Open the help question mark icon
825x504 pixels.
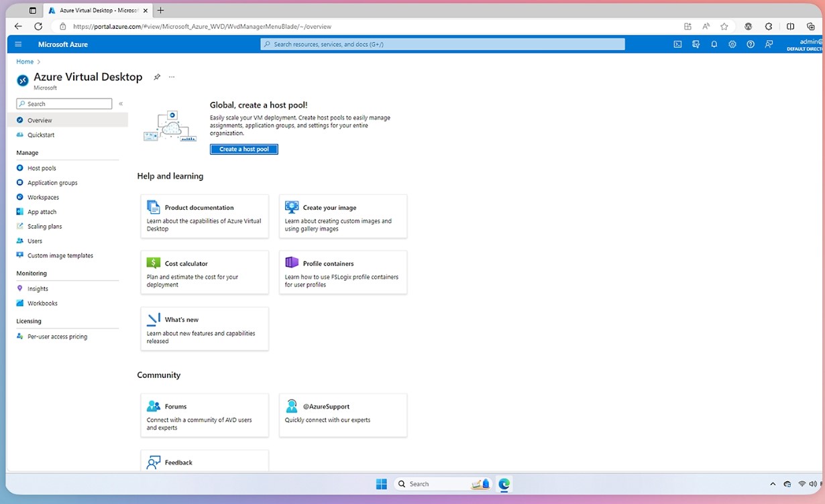751,44
